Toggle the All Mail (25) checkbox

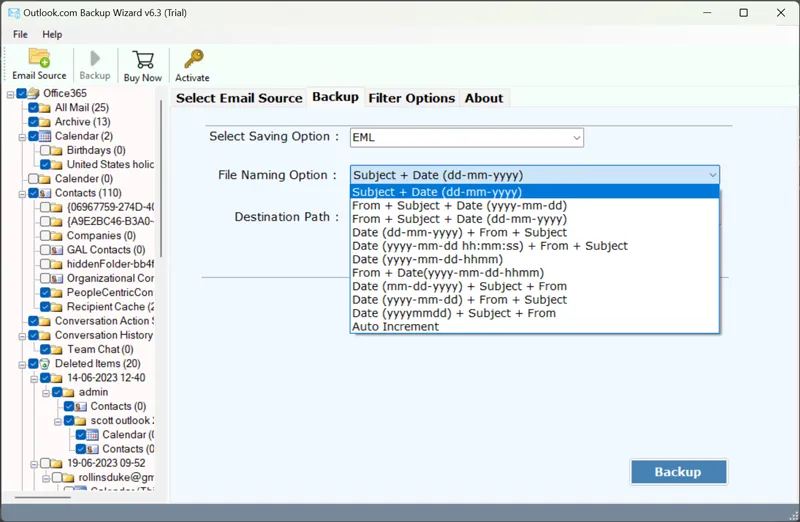[34, 108]
